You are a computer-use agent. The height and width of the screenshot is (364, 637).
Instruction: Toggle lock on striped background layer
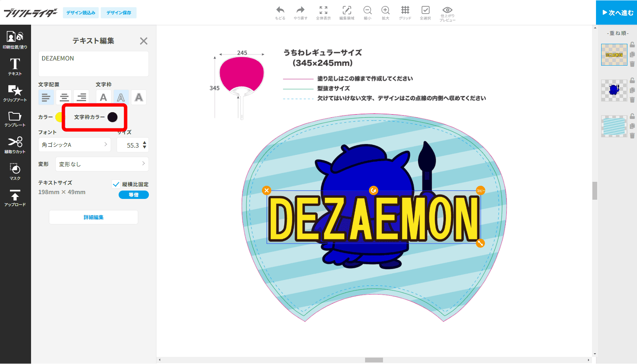click(632, 116)
